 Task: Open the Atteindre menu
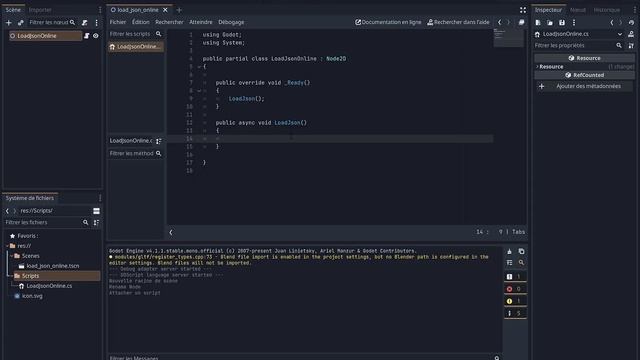pyautogui.click(x=200, y=22)
